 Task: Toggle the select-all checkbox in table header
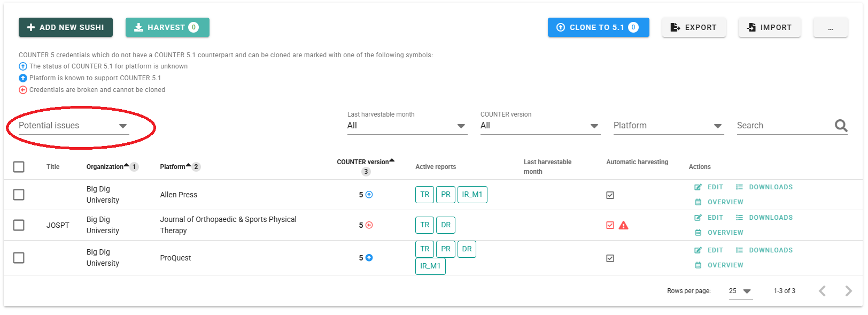click(x=19, y=167)
